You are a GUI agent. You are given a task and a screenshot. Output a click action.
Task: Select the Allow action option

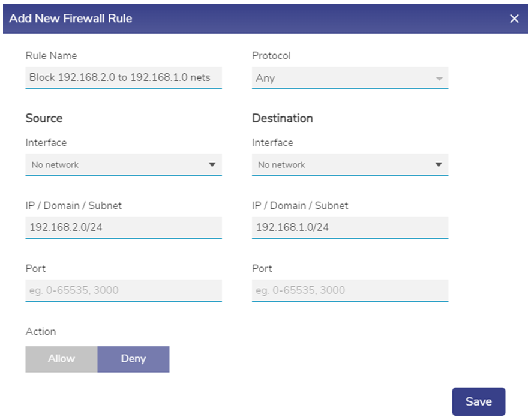pos(61,359)
